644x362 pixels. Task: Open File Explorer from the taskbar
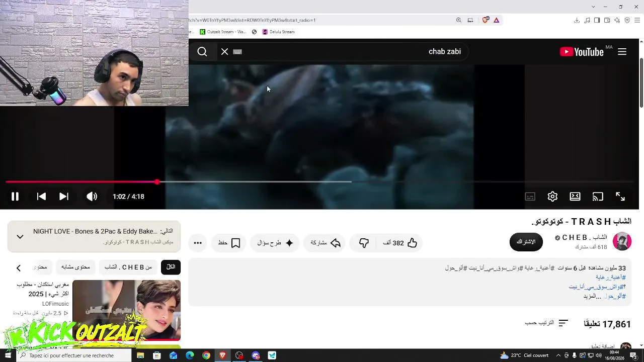140,355
